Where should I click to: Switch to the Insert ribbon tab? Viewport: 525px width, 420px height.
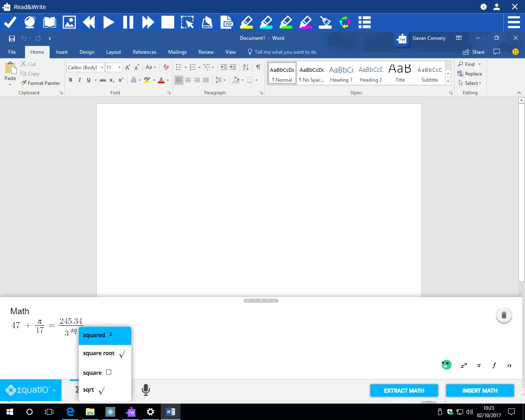(x=62, y=52)
